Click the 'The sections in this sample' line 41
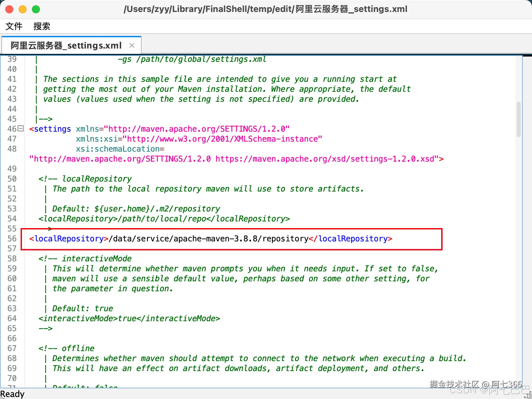Viewport: 532px width, 399px height. click(220, 79)
